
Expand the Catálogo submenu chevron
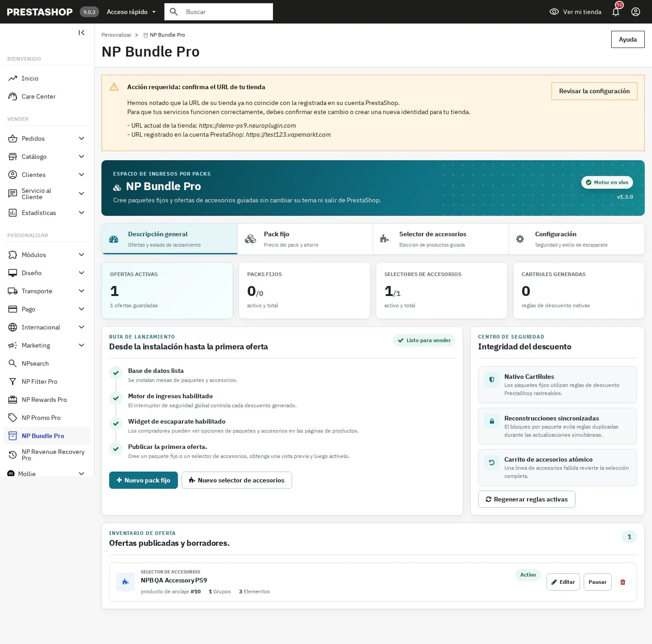click(x=81, y=157)
